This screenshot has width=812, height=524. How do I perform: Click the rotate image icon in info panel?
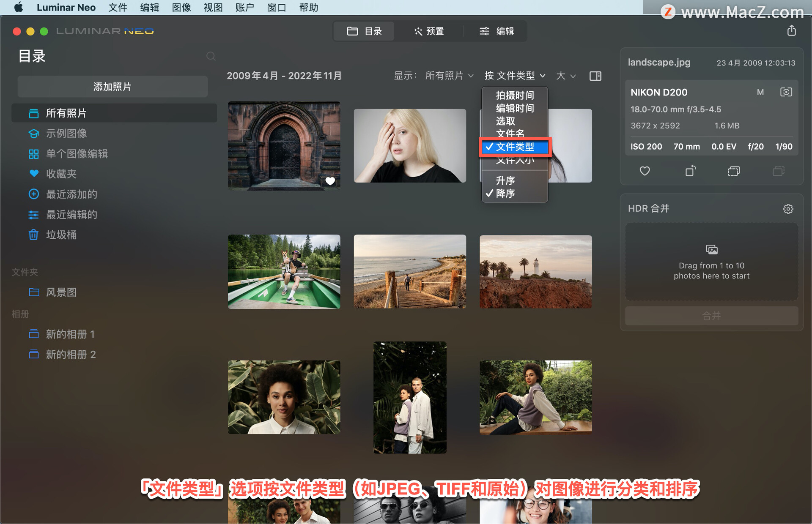pos(690,171)
